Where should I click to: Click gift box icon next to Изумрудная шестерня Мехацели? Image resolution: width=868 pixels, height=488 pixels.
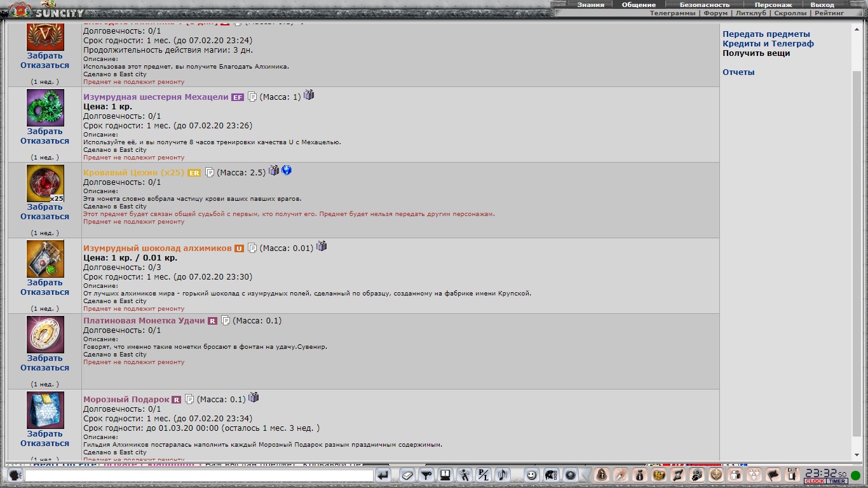(309, 95)
